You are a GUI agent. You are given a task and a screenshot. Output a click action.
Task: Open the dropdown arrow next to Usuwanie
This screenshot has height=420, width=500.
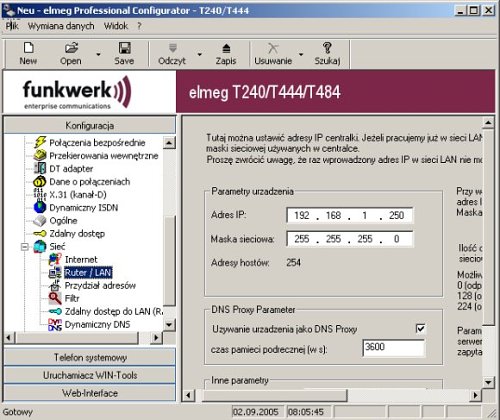click(301, 54)
